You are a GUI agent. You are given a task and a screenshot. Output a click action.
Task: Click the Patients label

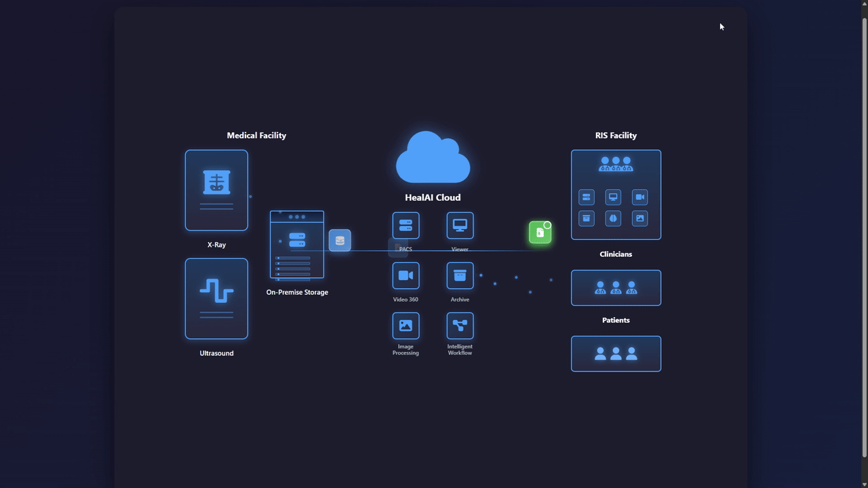pyautogui.click(x=616, y=320)
